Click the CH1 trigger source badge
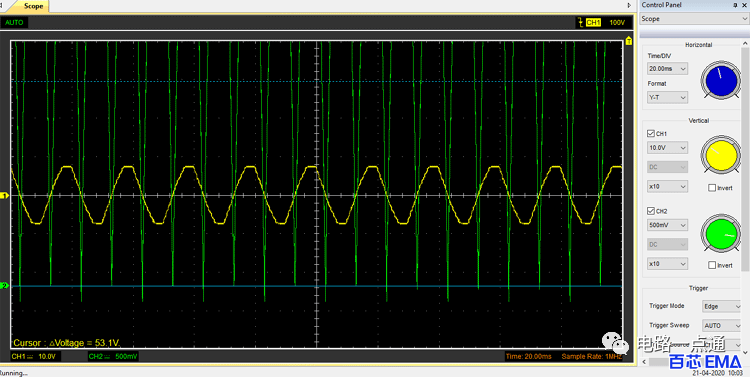The image size is (750, 377). coord(593,22)
